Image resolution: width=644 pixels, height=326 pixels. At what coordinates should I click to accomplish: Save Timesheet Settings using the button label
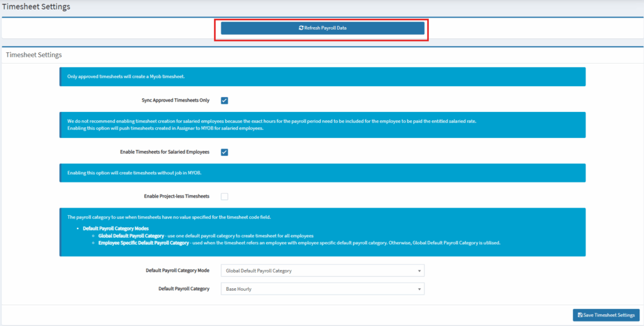pyautogui.click(x=609, y=315)
